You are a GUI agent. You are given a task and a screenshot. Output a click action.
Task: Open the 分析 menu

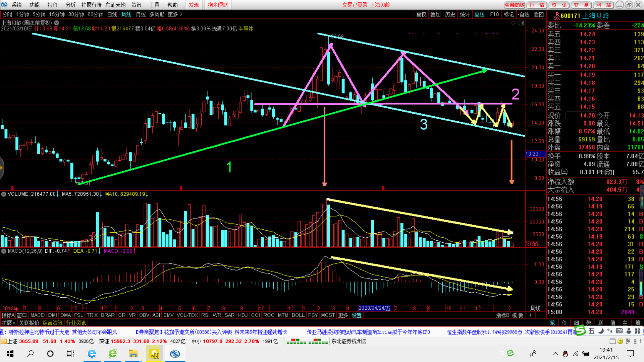pyautogui.click(x=70, y=5)
